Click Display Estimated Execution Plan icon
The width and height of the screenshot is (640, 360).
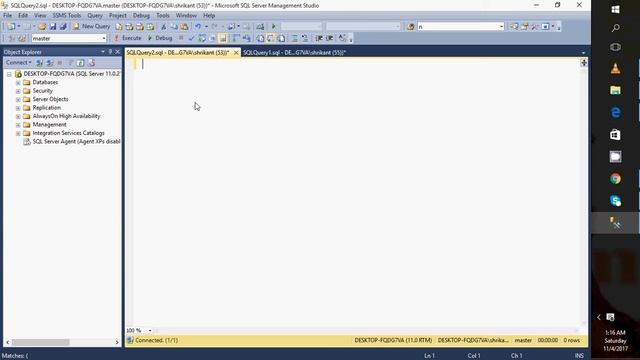[202, 38]
